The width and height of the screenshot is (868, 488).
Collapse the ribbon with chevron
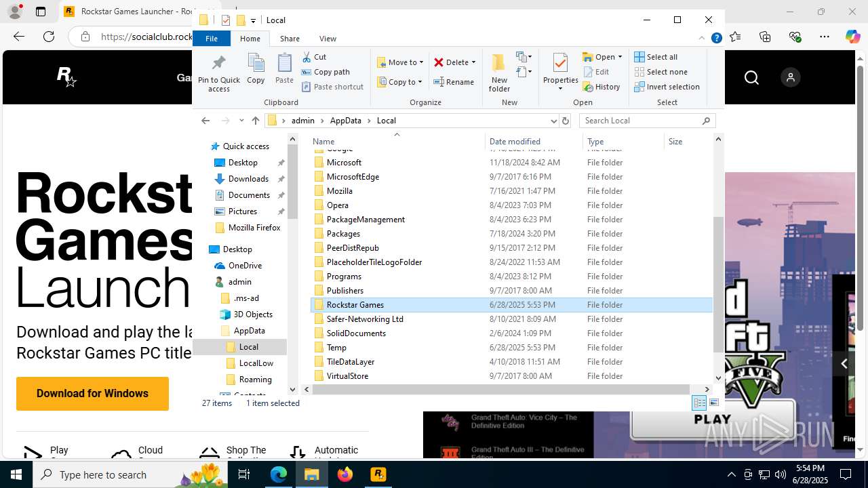click(x=702, y=39)
